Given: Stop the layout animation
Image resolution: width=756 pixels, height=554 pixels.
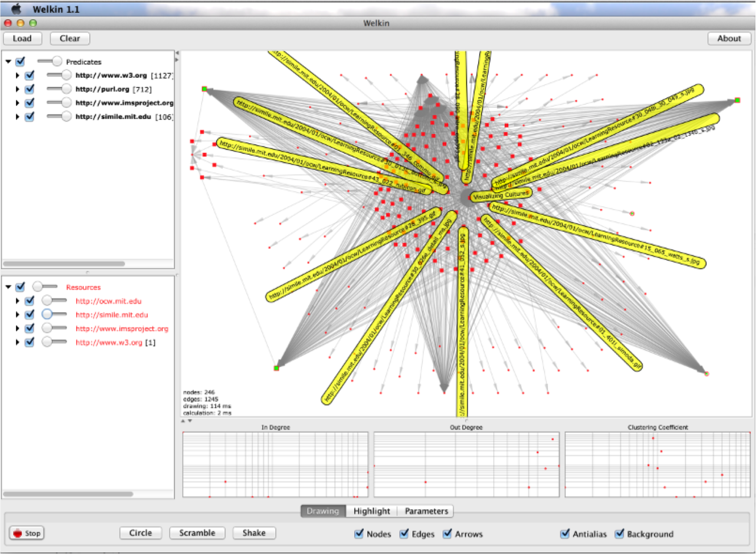Looking at the screenshot, I should (x=27, y=533).
